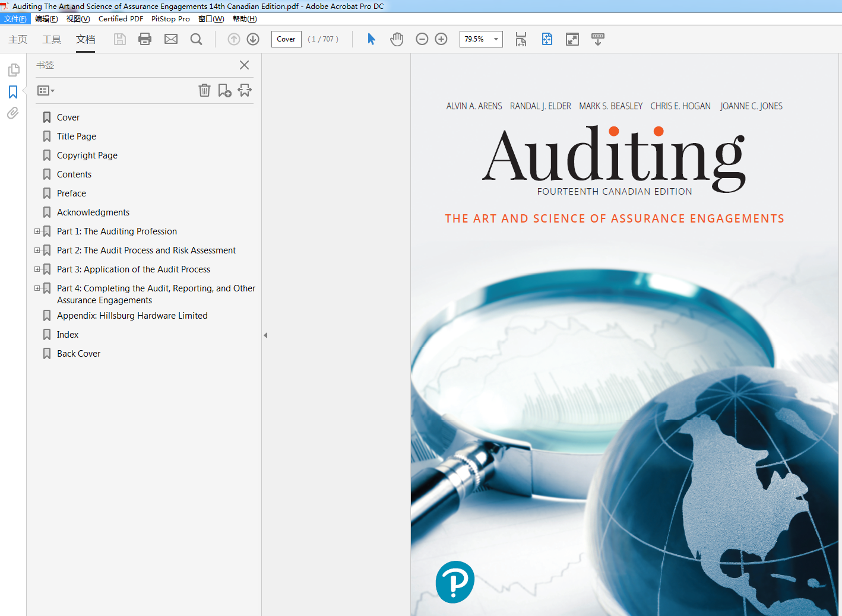Jump to Index bookmark

[x=68, y=335]
